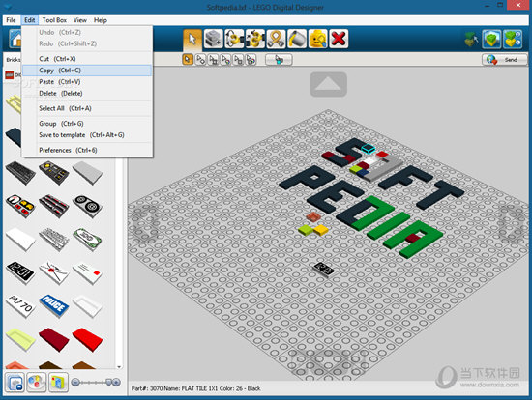Choose Copy (Ctrl+C) menu entry
This screenshot has height=400, width=532.
coord(87,71)
